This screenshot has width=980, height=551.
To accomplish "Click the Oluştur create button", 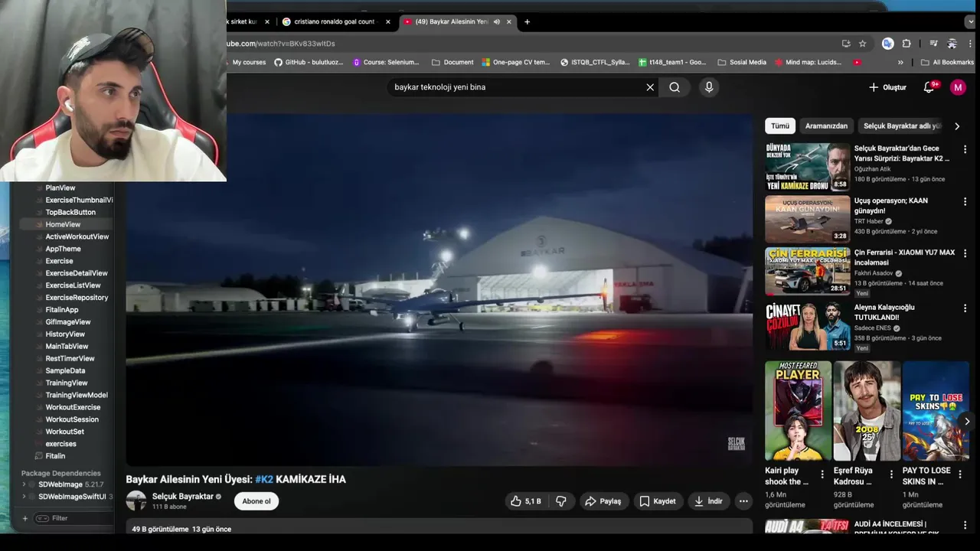I will 887,87.
